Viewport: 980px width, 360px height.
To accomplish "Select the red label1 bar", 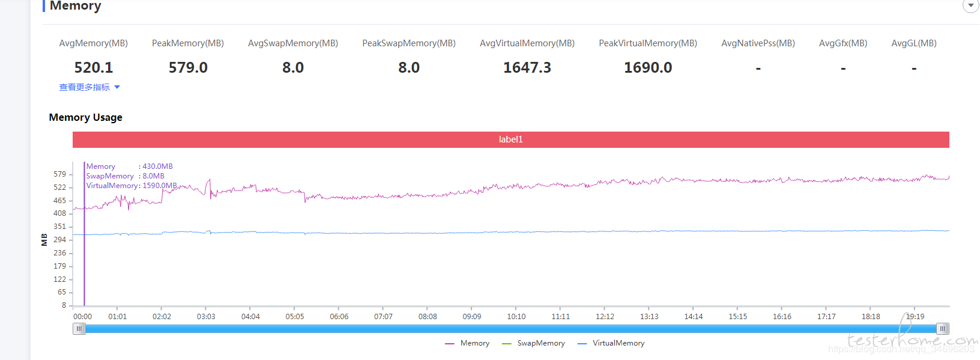I will coord(511,139).
